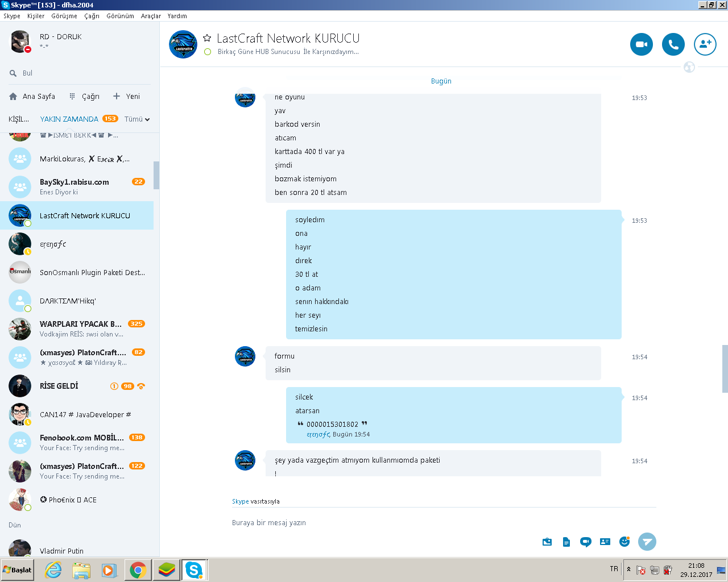728x582 pixels.
Task: Open the Skype menu
Action: click(x=12, y=16)
